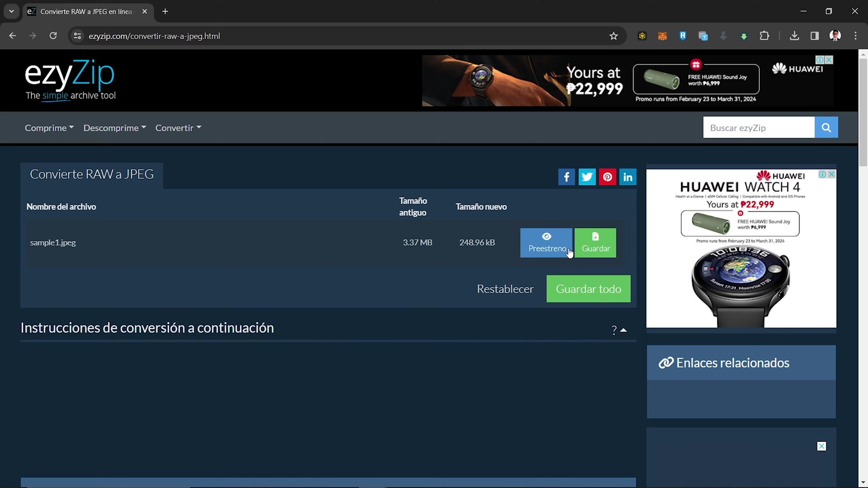This screenshot has width=868, height=488.
Task: Focus the Buscar ezyZip search field
Action: coord(759,127)
